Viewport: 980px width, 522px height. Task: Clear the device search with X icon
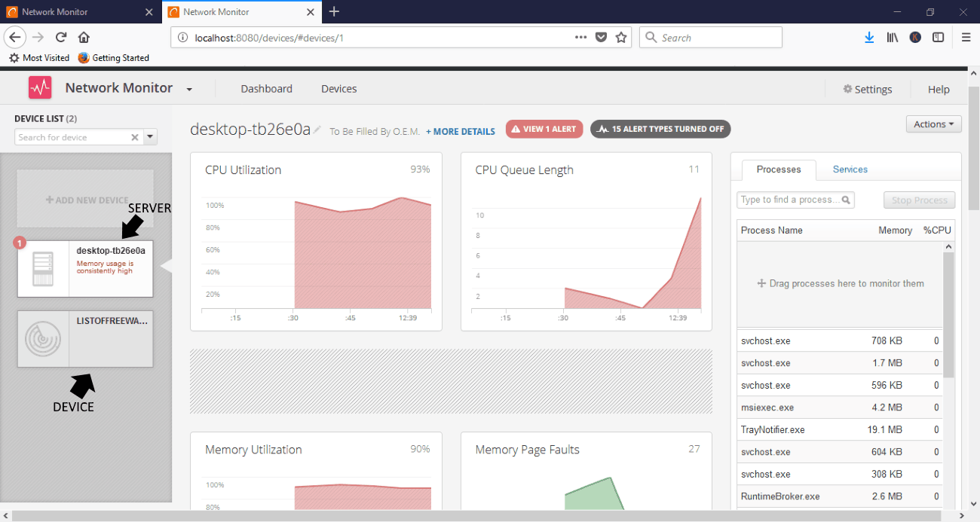point(135,137)
